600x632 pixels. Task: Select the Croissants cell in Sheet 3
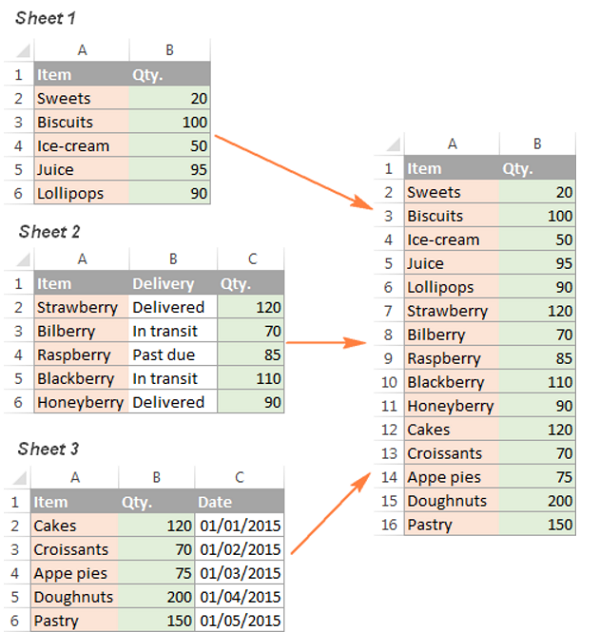[x=75, y=549]
